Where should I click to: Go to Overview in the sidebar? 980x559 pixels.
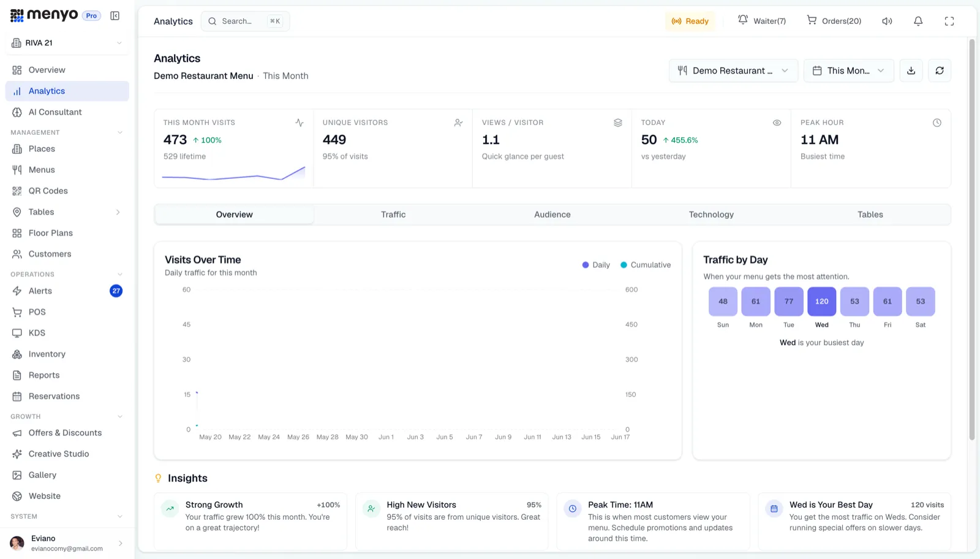tap(67, 70)
